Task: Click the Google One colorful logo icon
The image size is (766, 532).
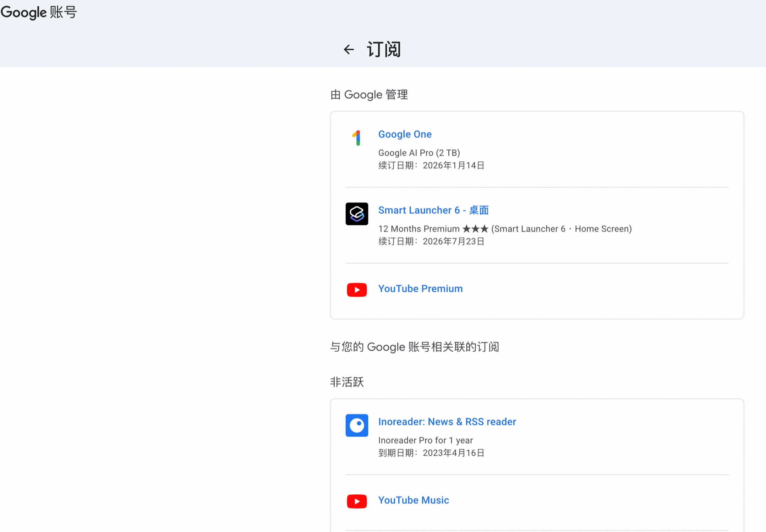Action: coord(357,138)
